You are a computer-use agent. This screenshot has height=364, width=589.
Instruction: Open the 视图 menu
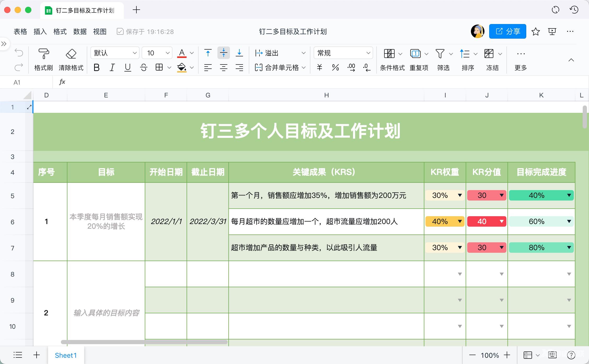point(100,32)
